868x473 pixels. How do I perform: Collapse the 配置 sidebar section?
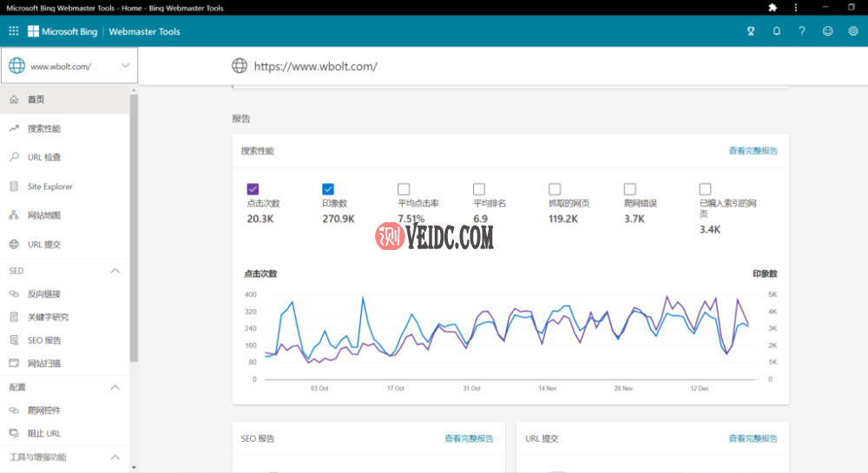coord(115,387)
